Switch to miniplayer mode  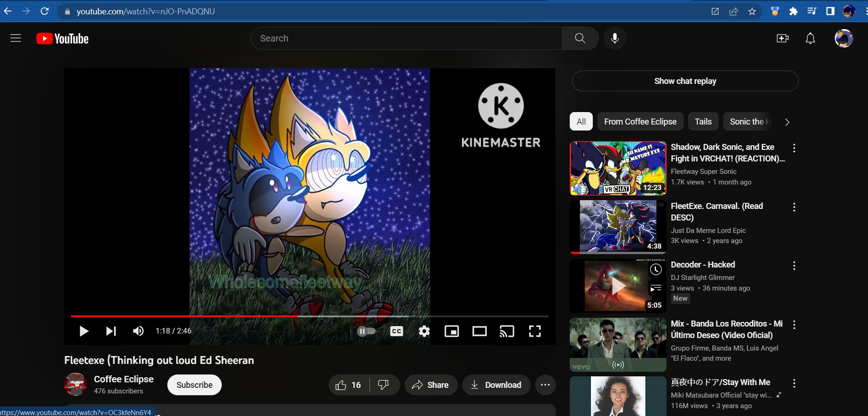click(x=452, y=331)
